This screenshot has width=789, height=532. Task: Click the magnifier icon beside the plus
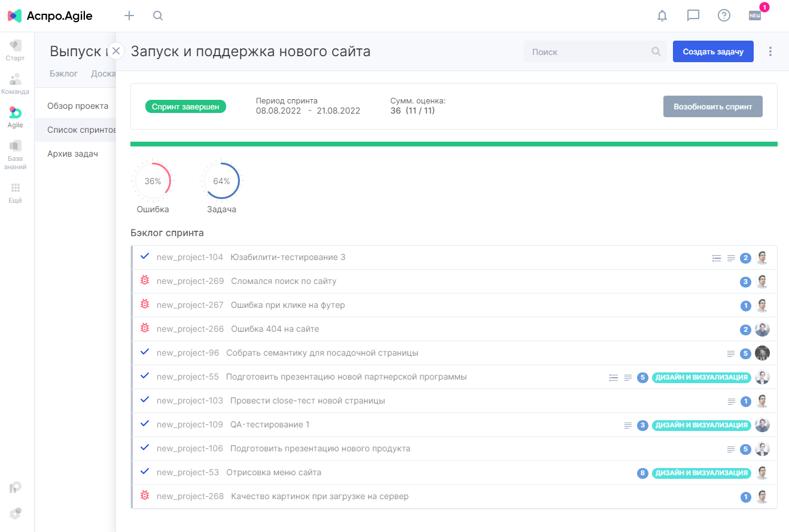point(158,16)
